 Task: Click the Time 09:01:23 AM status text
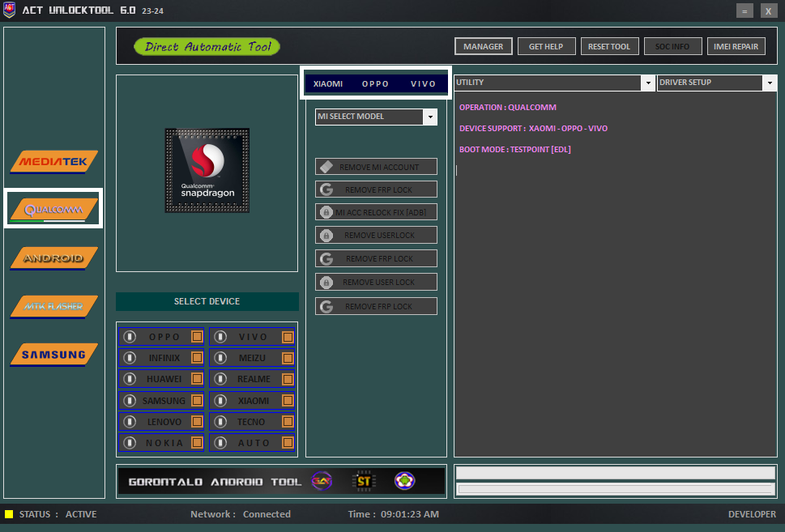[x=394, y=514]
